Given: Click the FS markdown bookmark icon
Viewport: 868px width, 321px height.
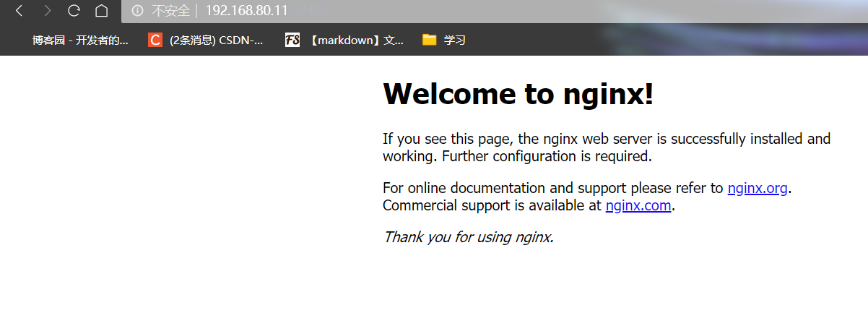Looking at the screenshot, I should click(292, 40).
